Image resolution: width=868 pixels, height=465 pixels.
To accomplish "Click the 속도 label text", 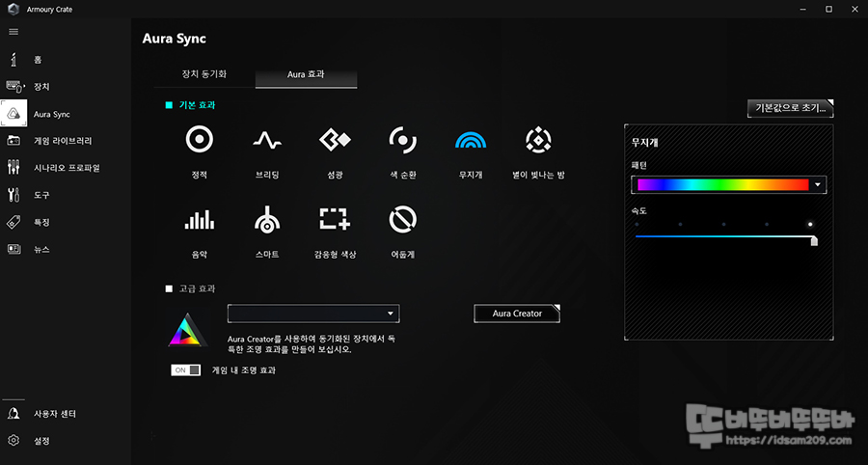I will [638, 211].
